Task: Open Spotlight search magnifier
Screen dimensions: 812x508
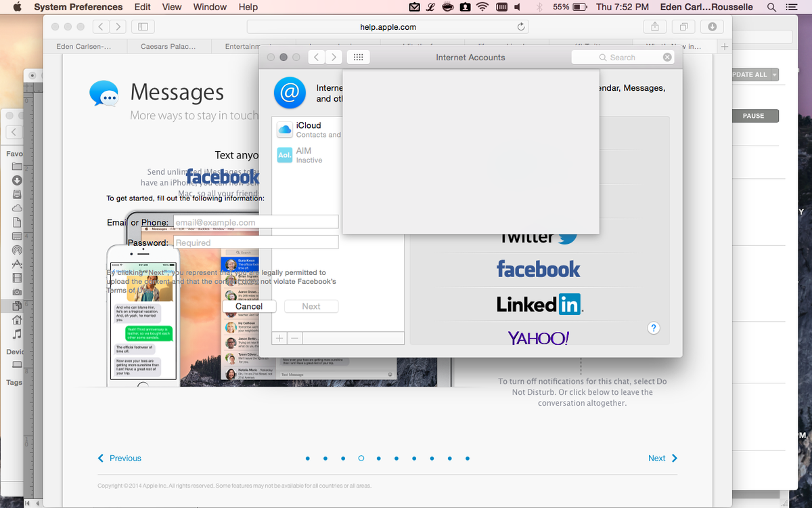Action: pyautogui.click(x=772, y=7)
